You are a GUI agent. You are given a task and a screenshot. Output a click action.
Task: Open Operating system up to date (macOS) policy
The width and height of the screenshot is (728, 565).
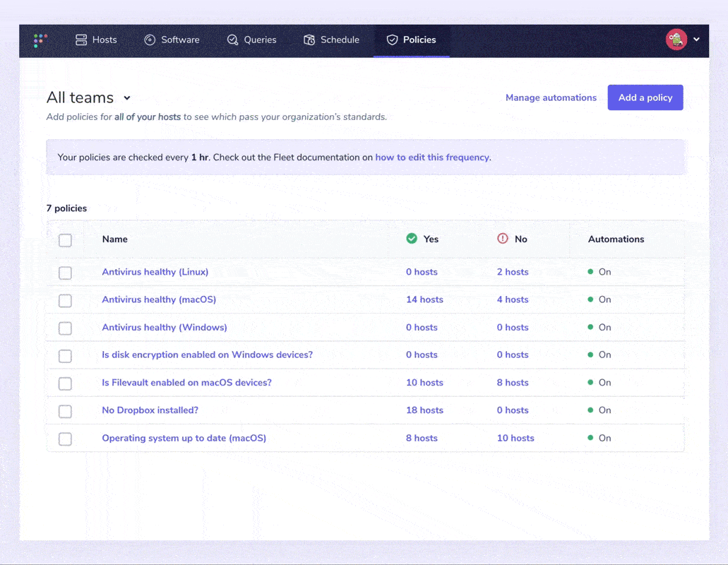[x=184, y=439]
